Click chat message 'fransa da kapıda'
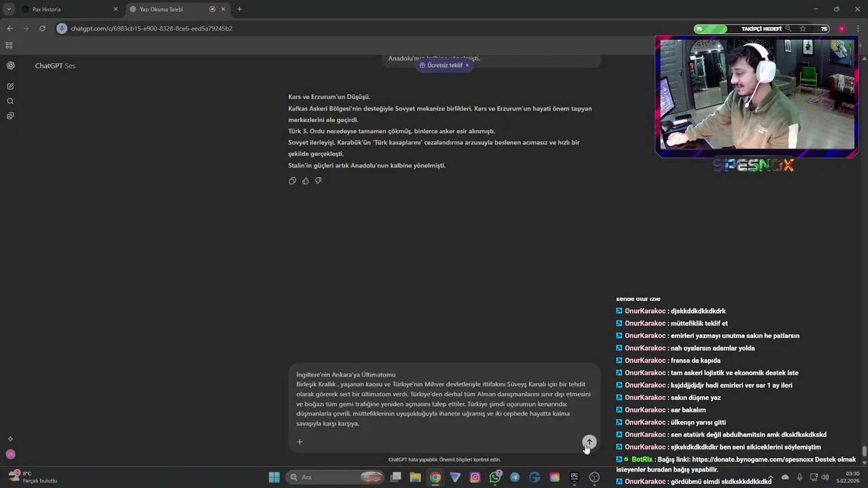This screenshot has width=868, height=488. point(696,361)
